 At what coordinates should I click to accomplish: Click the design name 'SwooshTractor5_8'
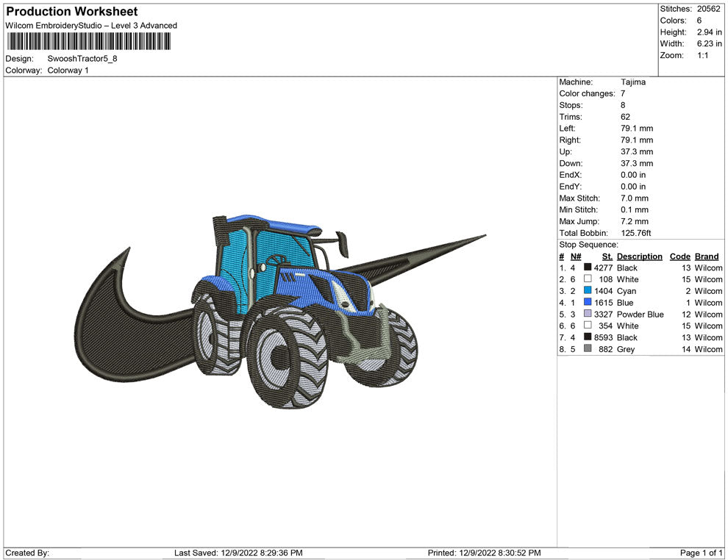tap(82, 59)
